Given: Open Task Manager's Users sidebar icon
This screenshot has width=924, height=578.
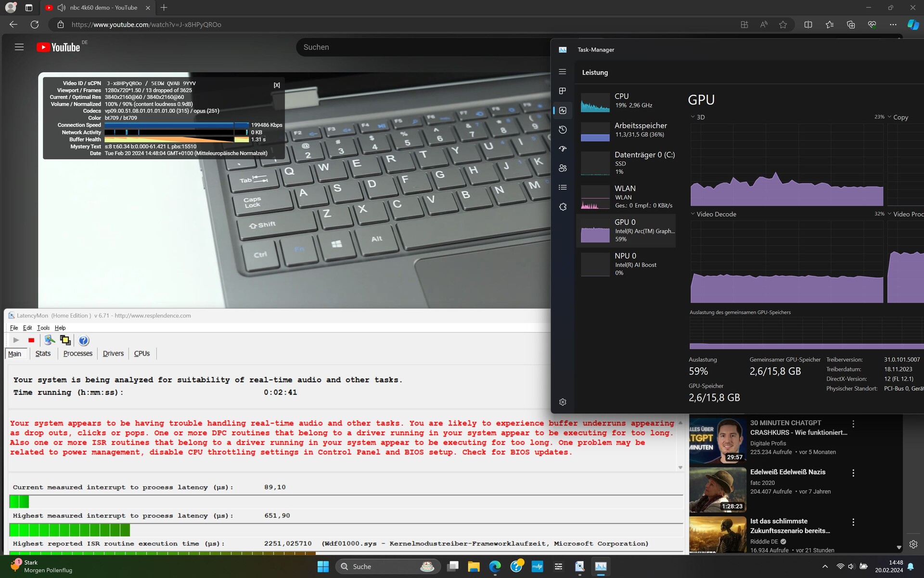Looking at the screenshot, I should [563, 168].
